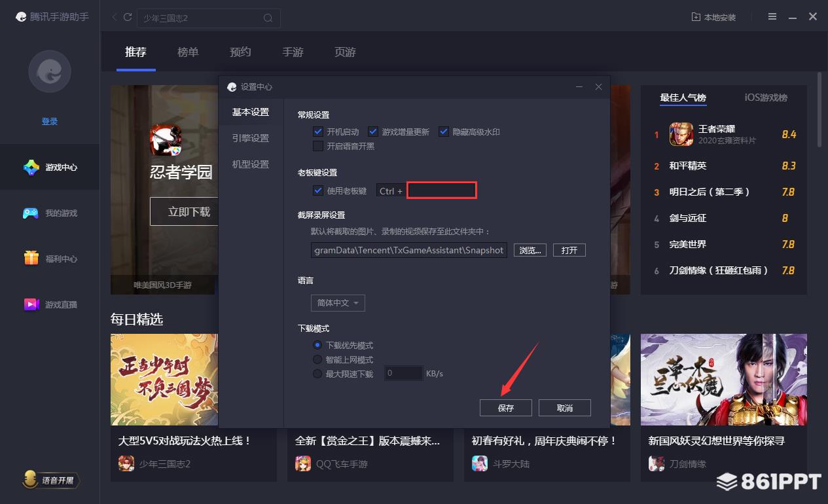Click the search magnifier icon
828x504 pixels.
tap(268, 18)
